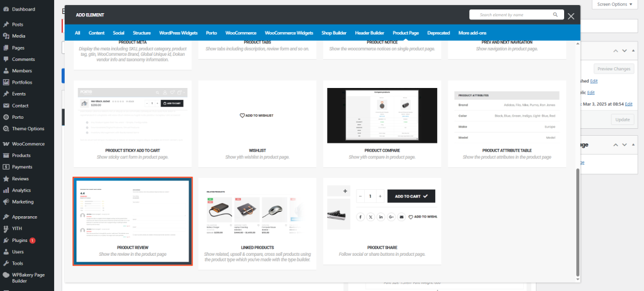Switch to the Shop Builder tab
Screen dimensions: 644x291
pyautogui.click(x=334, y=33)
